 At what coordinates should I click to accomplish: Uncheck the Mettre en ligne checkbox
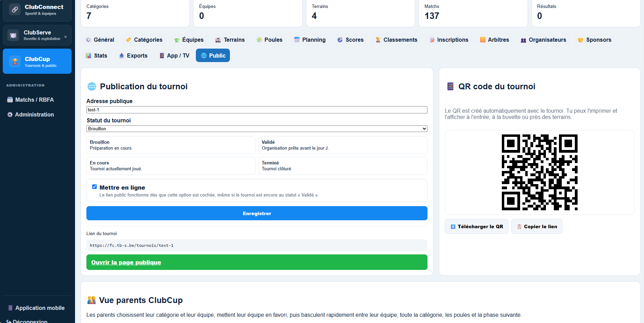(94, 187)
